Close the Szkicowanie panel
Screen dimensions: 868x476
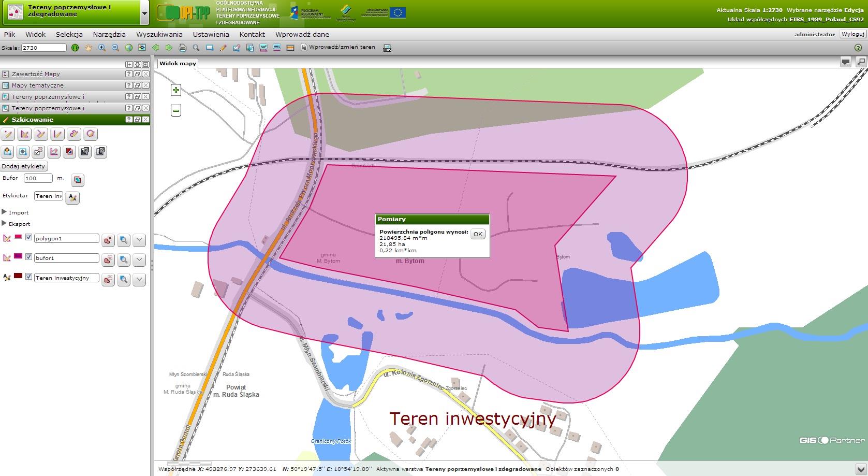pyautogui.click(x=146, y=120)
